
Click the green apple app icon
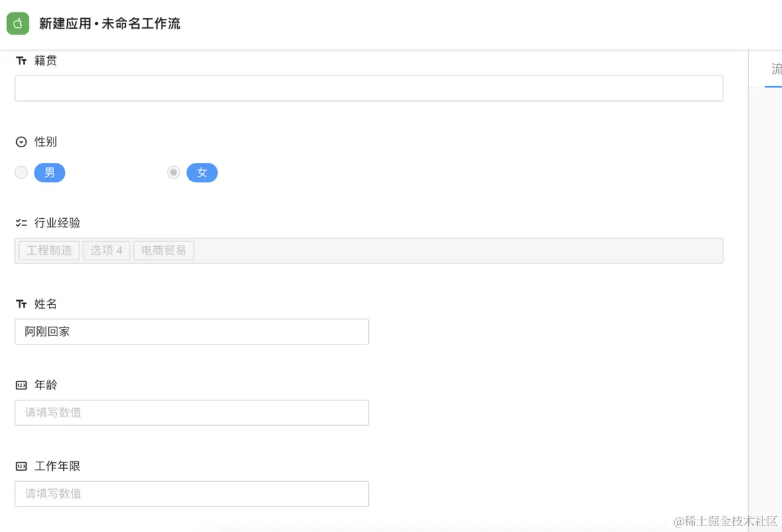click(18, 24)
